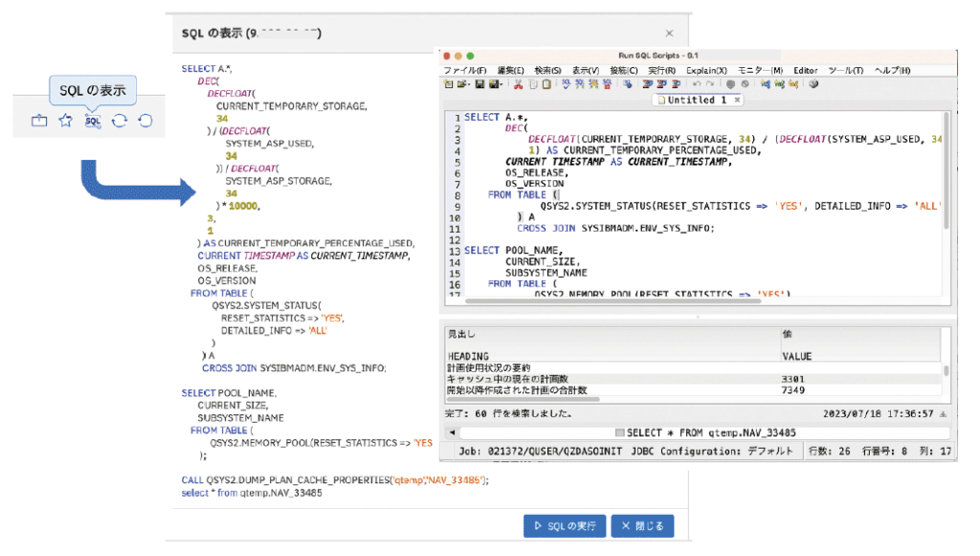Screen dimensions: 980x556
Task: Click the Save diskette icon
Action: [479, 85]
